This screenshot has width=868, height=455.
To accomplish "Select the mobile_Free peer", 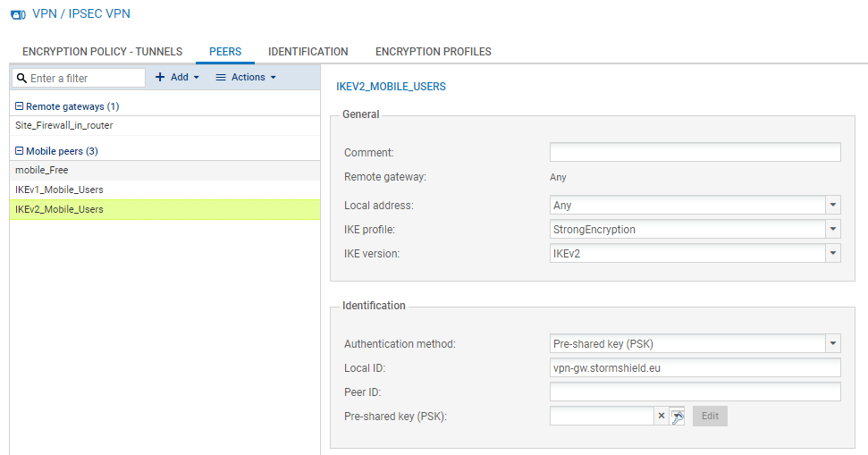I will click(42, 170).
